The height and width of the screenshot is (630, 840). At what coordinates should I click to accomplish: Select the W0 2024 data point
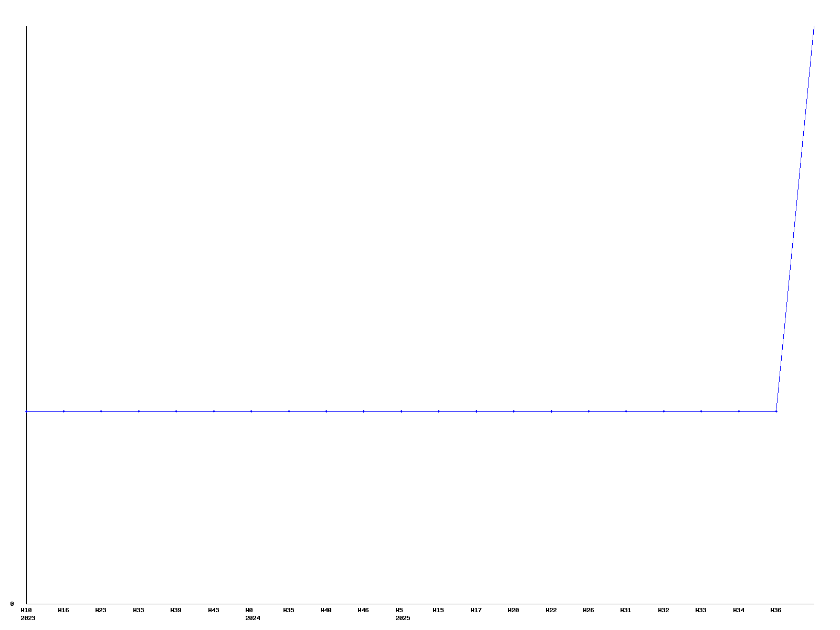coord(251,411)
